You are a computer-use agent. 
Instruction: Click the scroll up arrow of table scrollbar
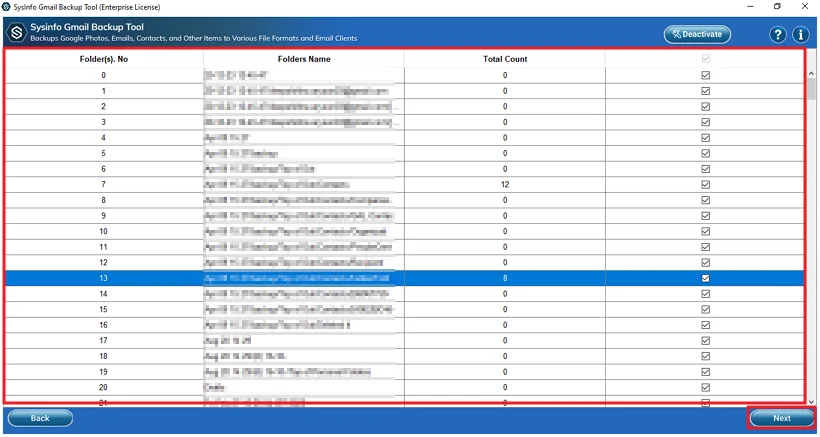click(x=811, y=73)
